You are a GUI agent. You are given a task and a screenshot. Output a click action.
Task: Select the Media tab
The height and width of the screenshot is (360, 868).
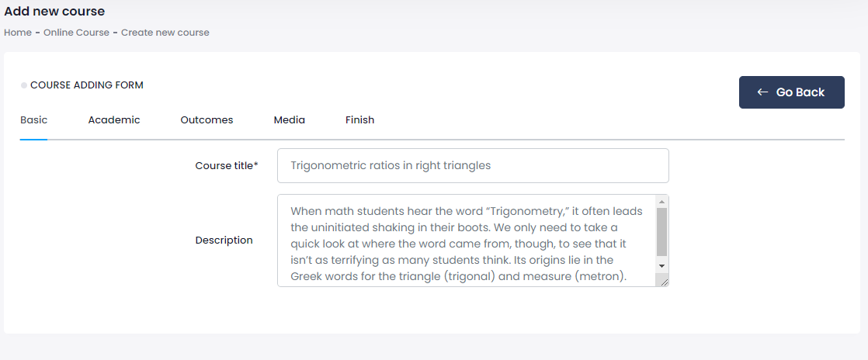289,120
